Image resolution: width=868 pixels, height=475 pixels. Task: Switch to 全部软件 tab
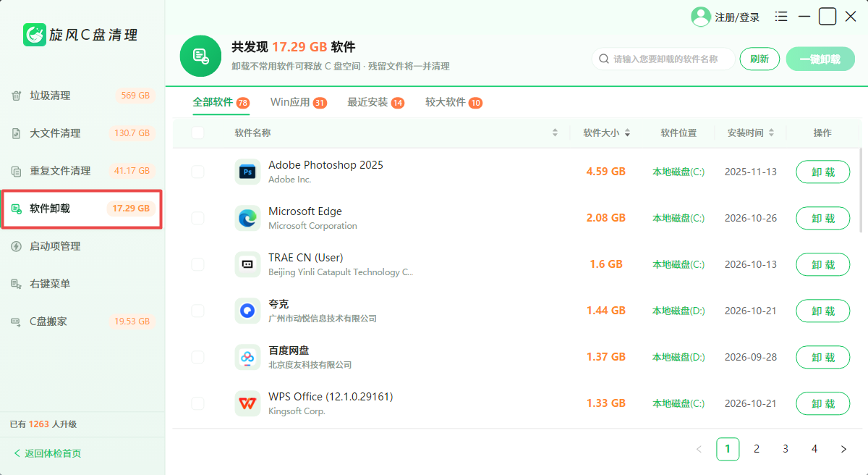click(x=221, y=102)
